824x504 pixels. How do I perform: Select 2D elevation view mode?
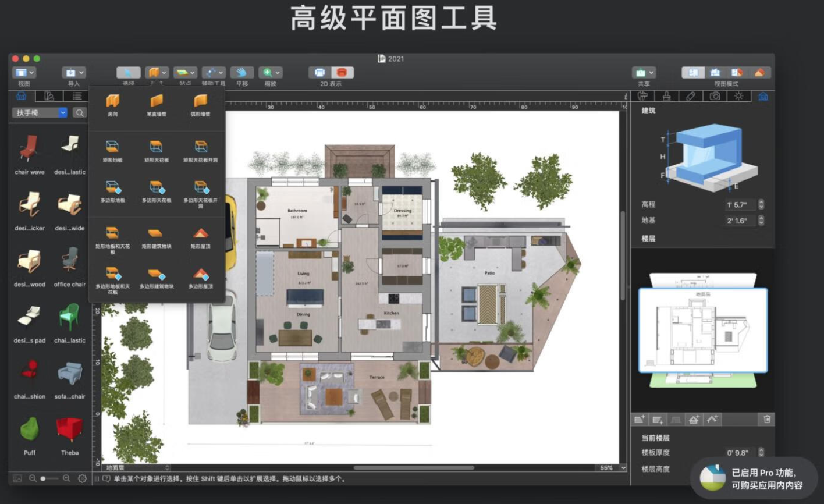[715, 72]
